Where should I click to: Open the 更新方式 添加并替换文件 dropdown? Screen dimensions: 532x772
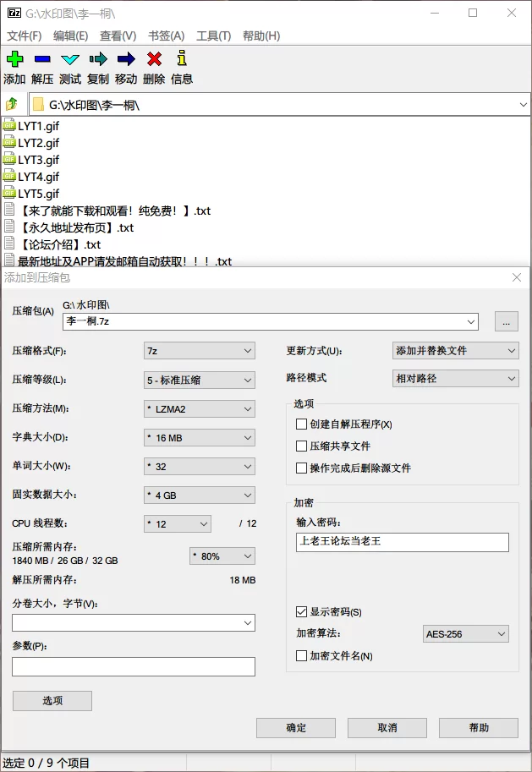point(456,351)
